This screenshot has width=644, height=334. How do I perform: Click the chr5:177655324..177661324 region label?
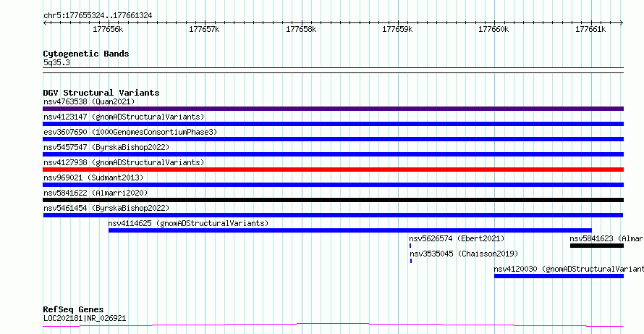coord(98,16)
